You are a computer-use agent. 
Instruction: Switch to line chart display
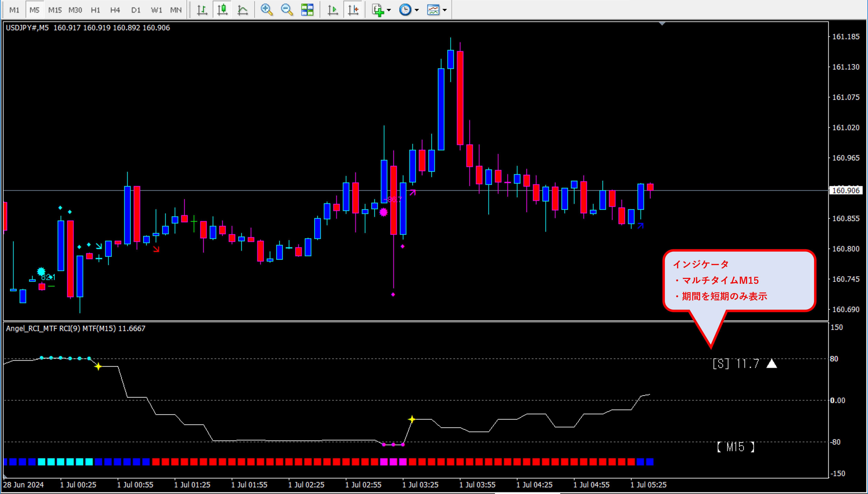pos(243,10)
